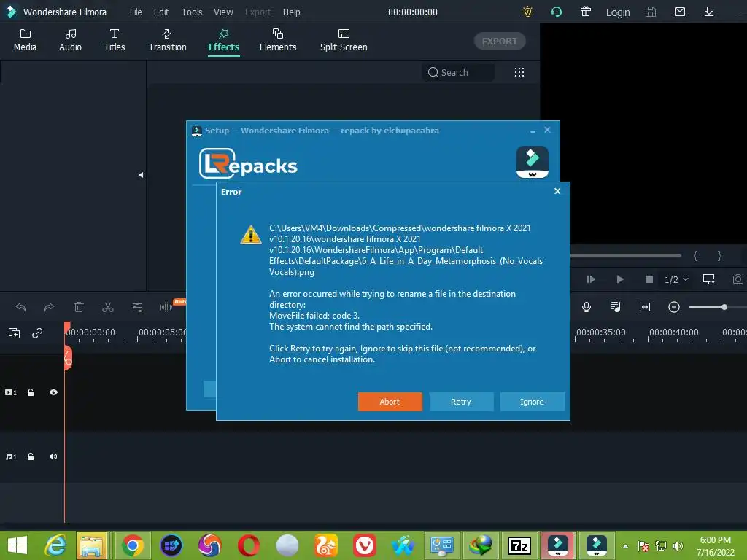The image size is (747, 560).
Task: Open the audio mixer icon
Action: (616, 307)
